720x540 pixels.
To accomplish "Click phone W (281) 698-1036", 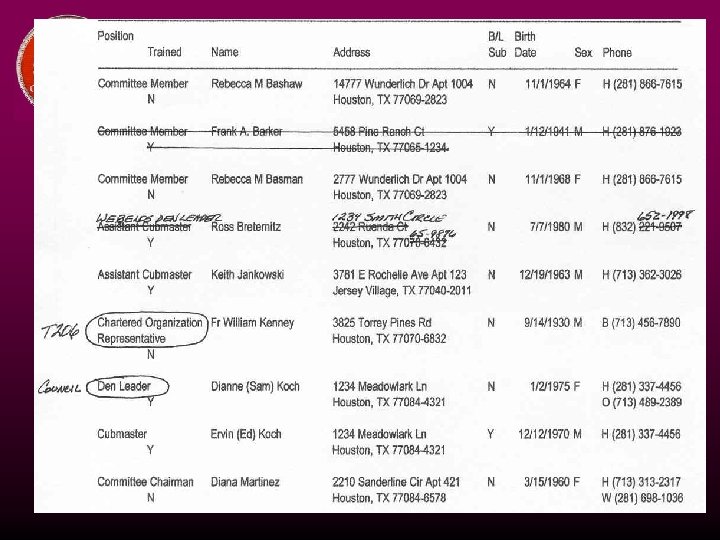I will [642, 498].
